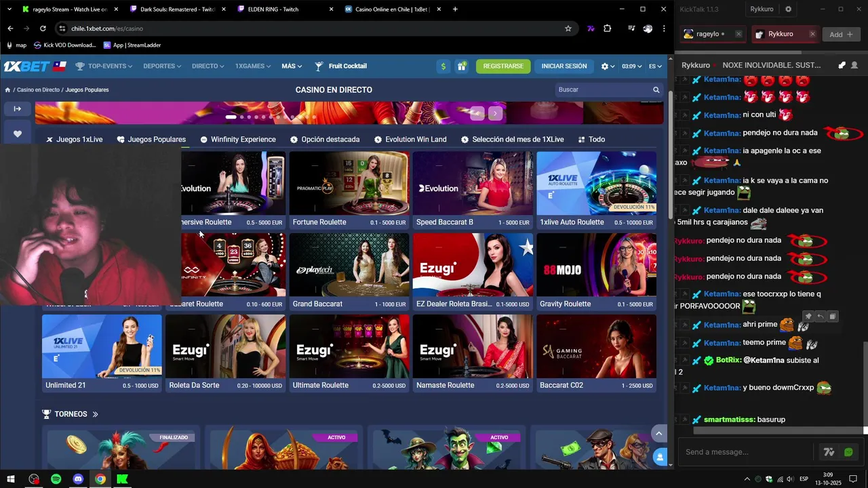Reply to the hovered chat message
This screenshot has height=488, width=868.
[x=821, y=317]
